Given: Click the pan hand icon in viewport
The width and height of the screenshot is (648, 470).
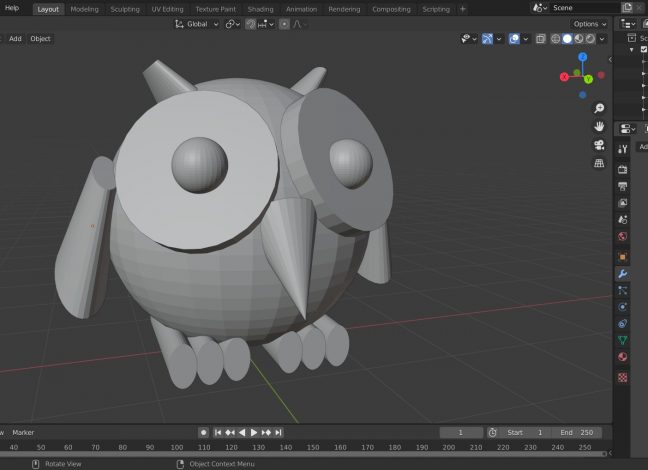Looking at the screenshot, I should click(599, 127).
